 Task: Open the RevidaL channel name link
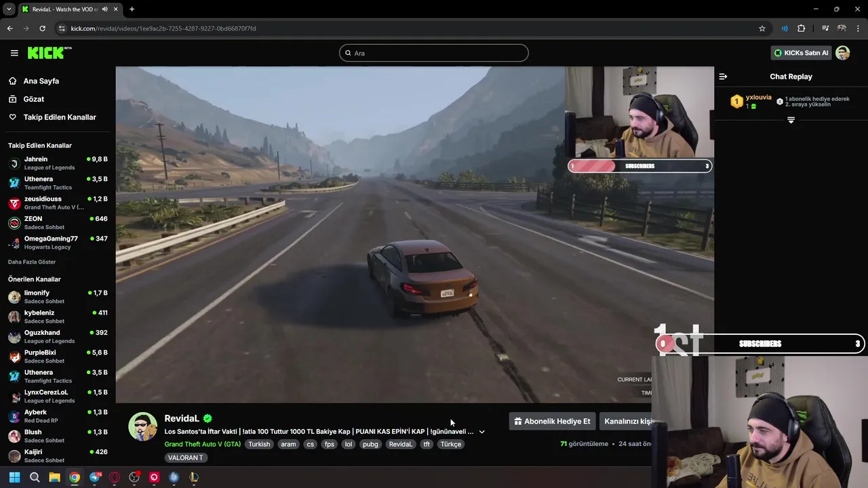coord(182,419)
